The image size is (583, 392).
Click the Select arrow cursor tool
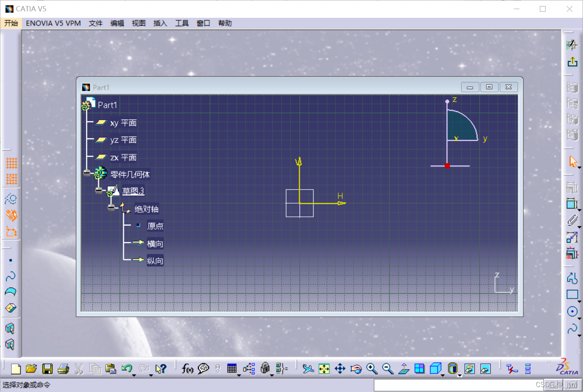(573, 162)
